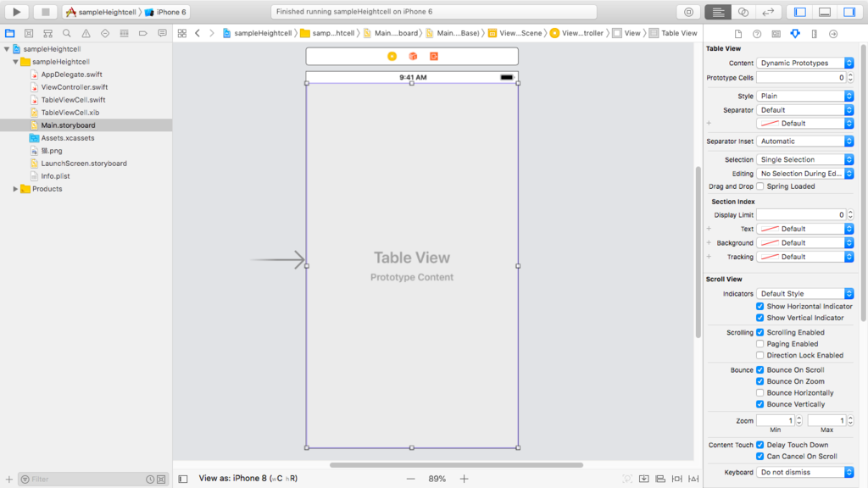This screenshot has width=868, height=488.
Task: Show the Version editor
Action: tap(768, 12)
